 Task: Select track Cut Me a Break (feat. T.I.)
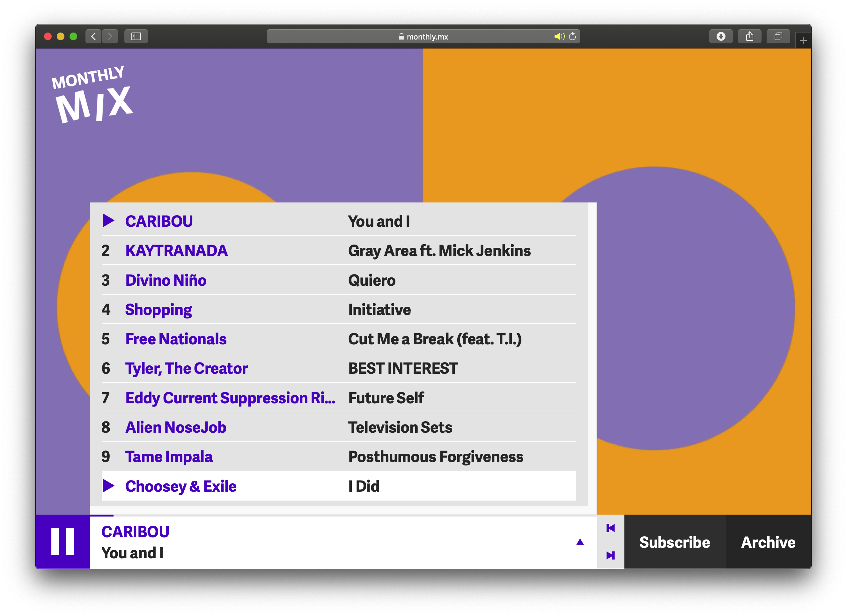(435, 339)
